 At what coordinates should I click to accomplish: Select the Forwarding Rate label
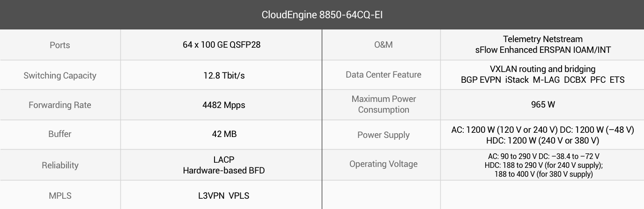point(60,105)
